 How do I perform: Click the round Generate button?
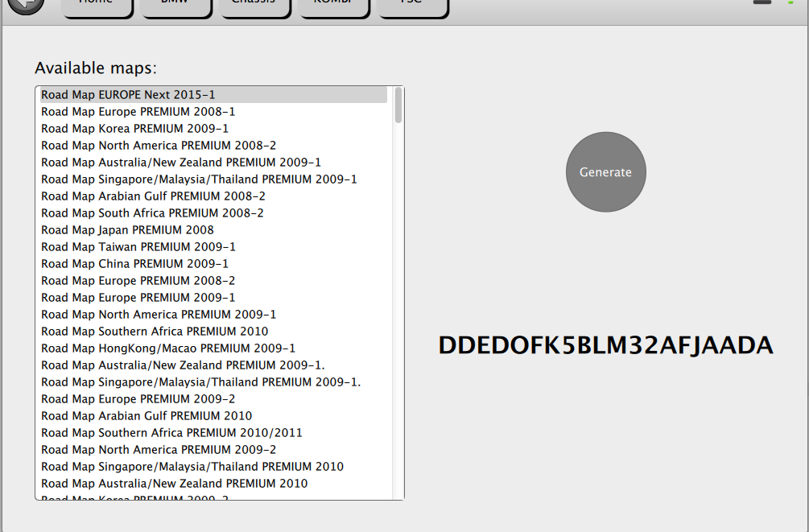(x=605, y=171)
